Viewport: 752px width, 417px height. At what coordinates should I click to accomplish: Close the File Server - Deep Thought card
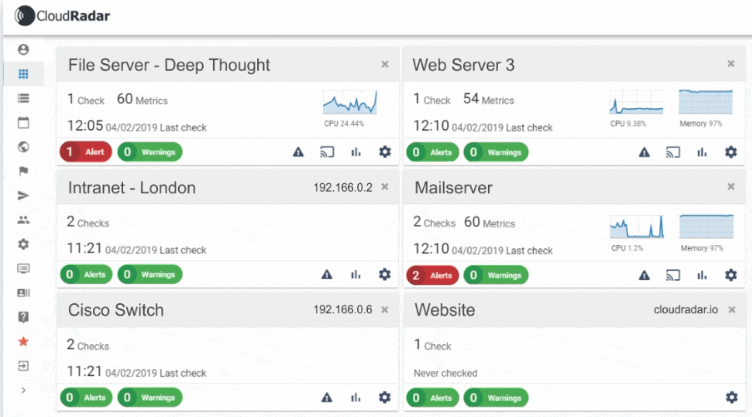pyautogui.click(x=385, y=64)
